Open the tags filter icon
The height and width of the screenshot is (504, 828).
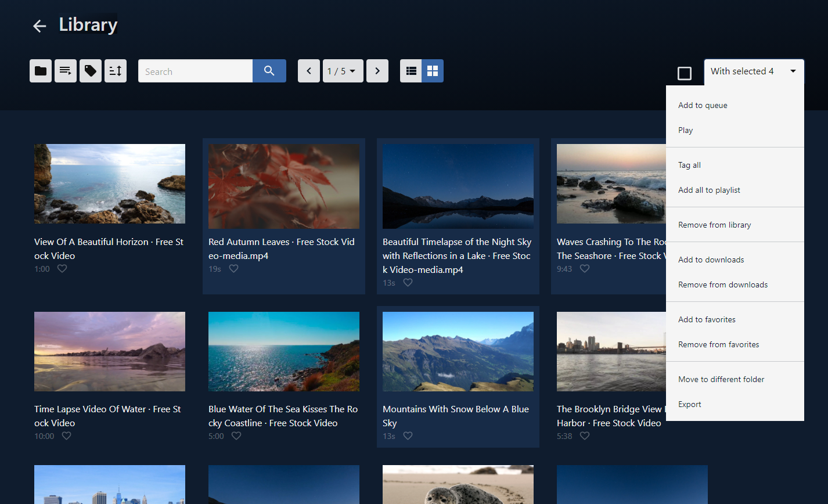point(91,71)
